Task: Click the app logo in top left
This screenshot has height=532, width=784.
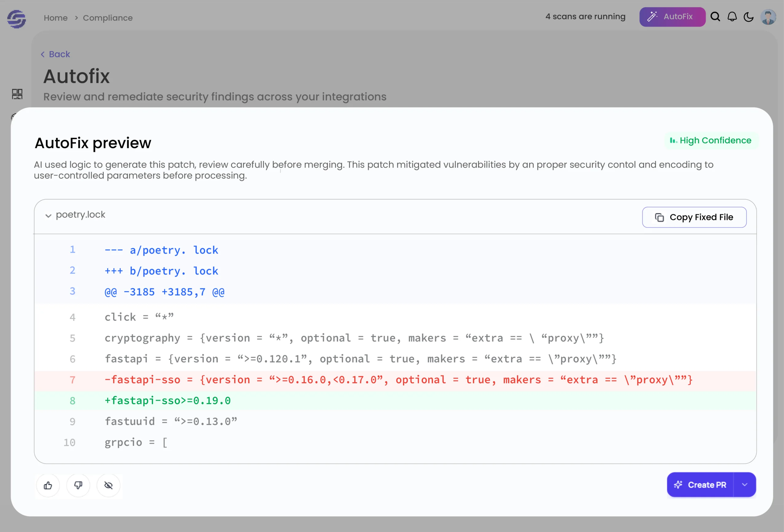Action: coord(17,19)
